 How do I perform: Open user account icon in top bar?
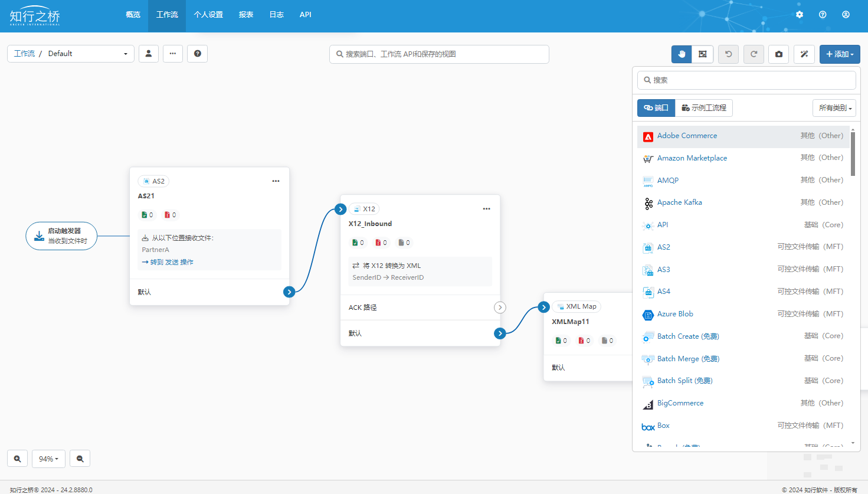point(846,15)
